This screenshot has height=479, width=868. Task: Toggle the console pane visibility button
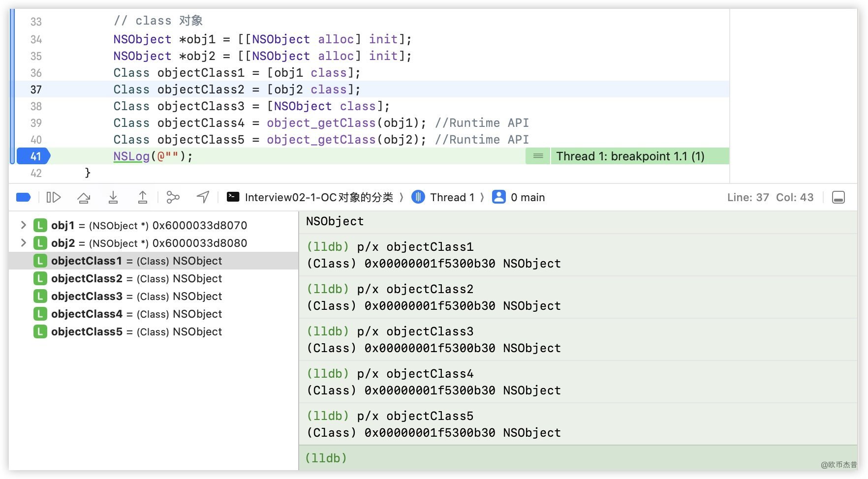pos(838,197)
